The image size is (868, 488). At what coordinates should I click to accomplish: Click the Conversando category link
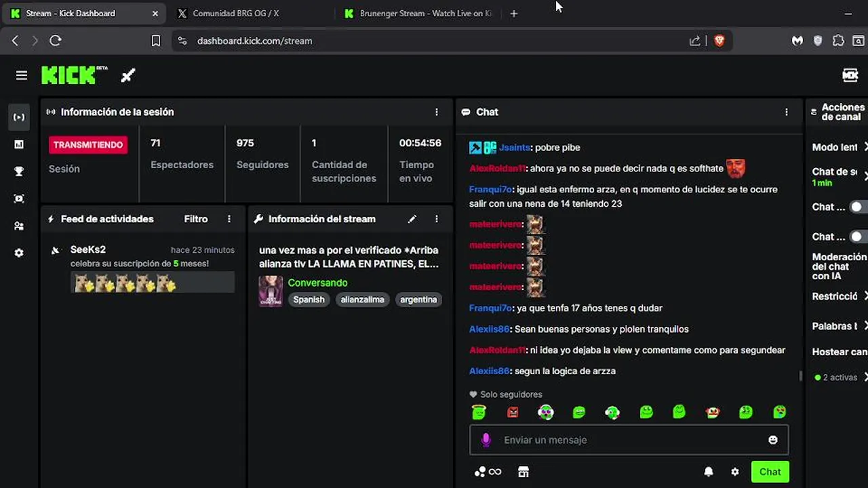(x=317, y=283)
